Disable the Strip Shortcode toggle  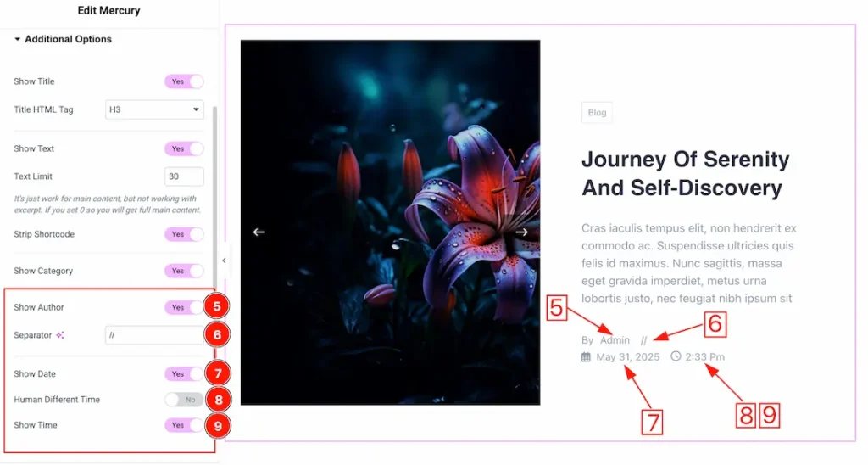184,234
